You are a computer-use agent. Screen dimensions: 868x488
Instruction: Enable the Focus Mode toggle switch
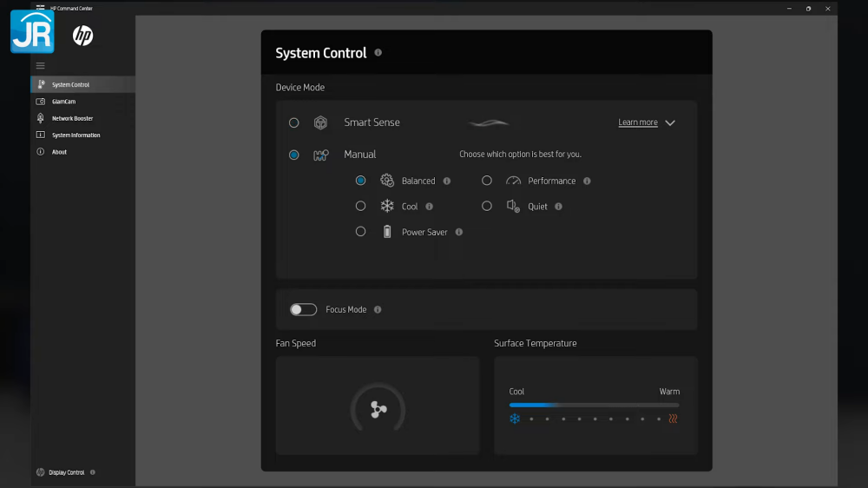point(303,310)
